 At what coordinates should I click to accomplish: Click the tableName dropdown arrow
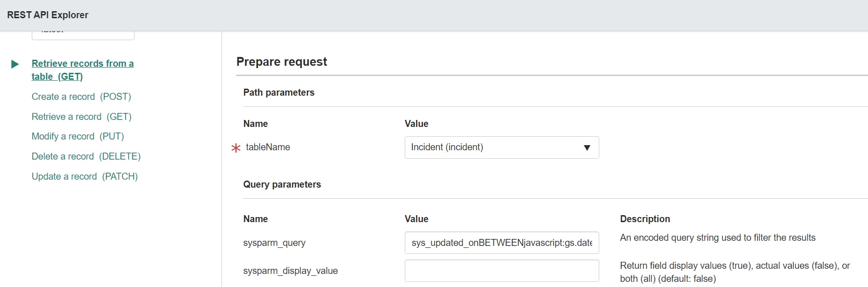click(x=587, y=148)
